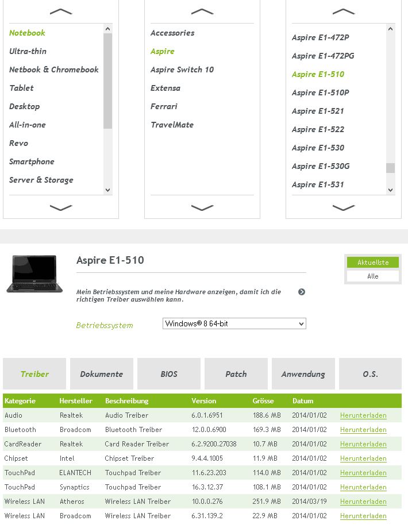Click up chevron above the Aspire model list
408x532 pixels.
(344, 11)
